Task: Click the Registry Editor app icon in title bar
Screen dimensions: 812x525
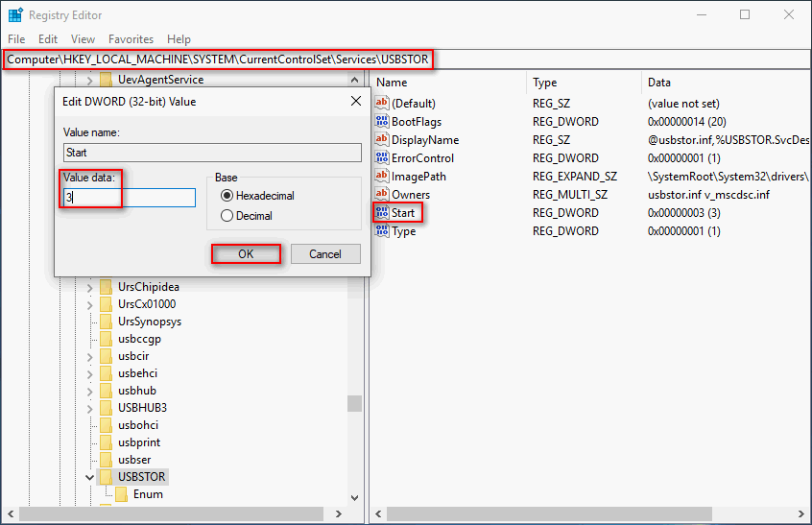Action: pos(15,15)
